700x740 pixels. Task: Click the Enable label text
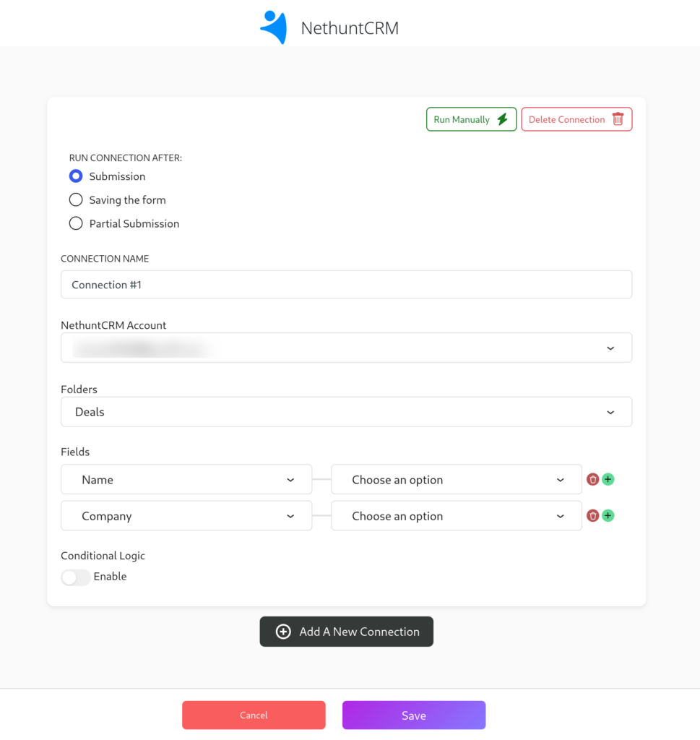110,577
